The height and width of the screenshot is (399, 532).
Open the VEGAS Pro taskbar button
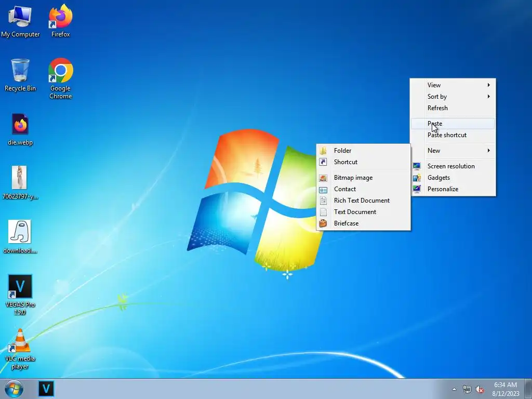click(x=46, y=389)
